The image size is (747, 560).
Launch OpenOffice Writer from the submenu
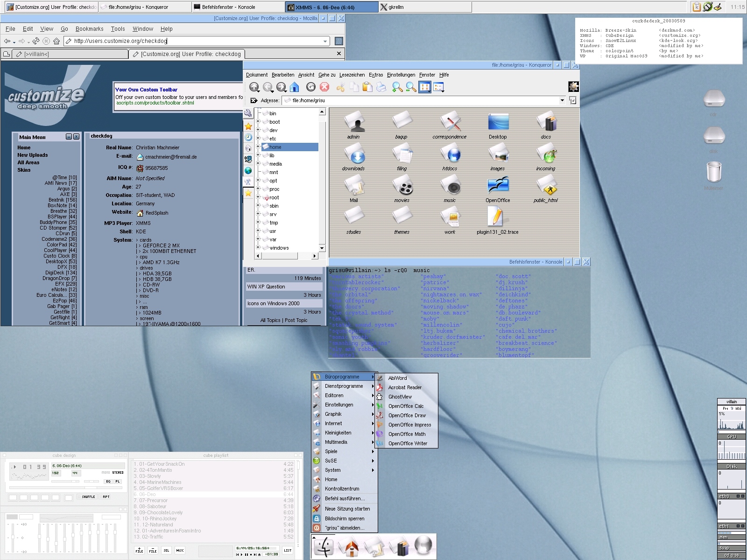[x=407, y=443]
